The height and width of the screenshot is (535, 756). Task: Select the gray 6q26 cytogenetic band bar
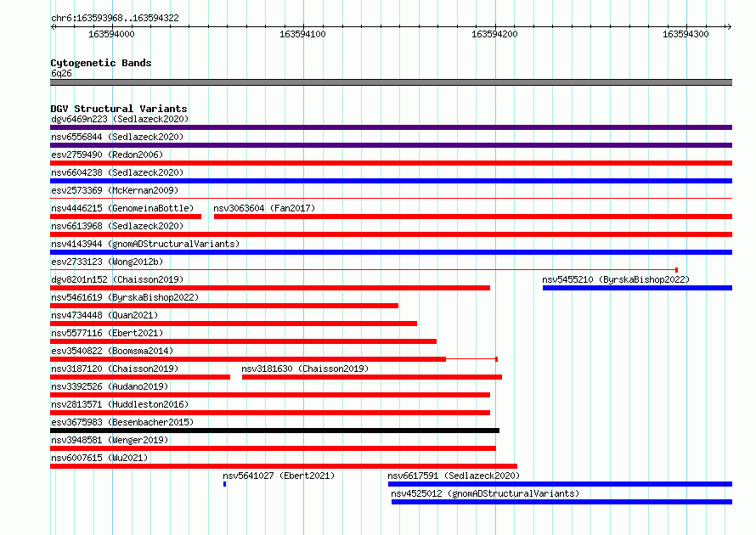(x=391, y=82)
